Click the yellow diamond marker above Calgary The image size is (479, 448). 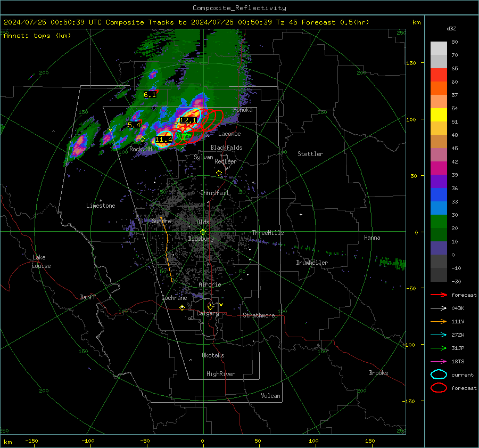coord(210,307)
